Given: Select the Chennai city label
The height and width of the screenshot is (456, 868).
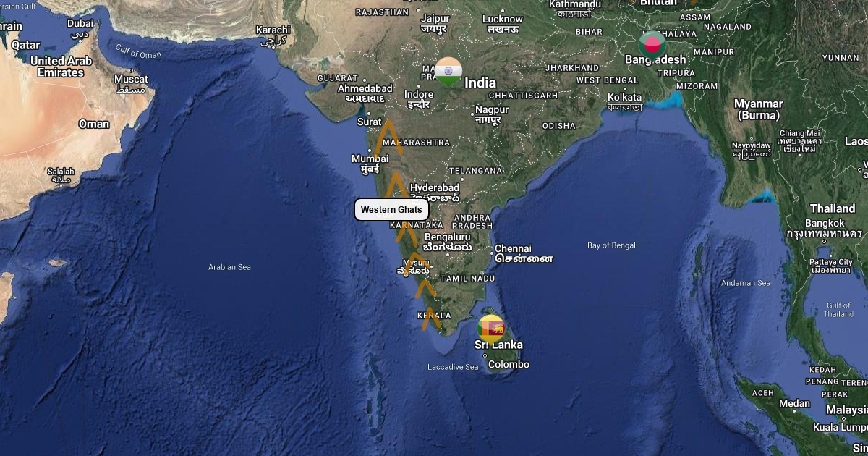Looking at the screenshot, I should (x=514, y=248).
